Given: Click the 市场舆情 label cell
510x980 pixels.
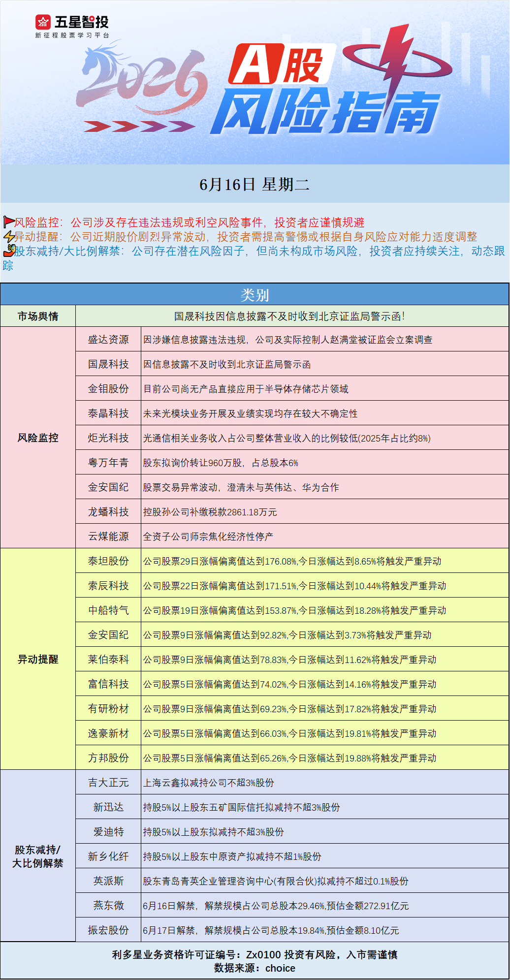Looking at the screenshot, I should [x=38, y=316].
